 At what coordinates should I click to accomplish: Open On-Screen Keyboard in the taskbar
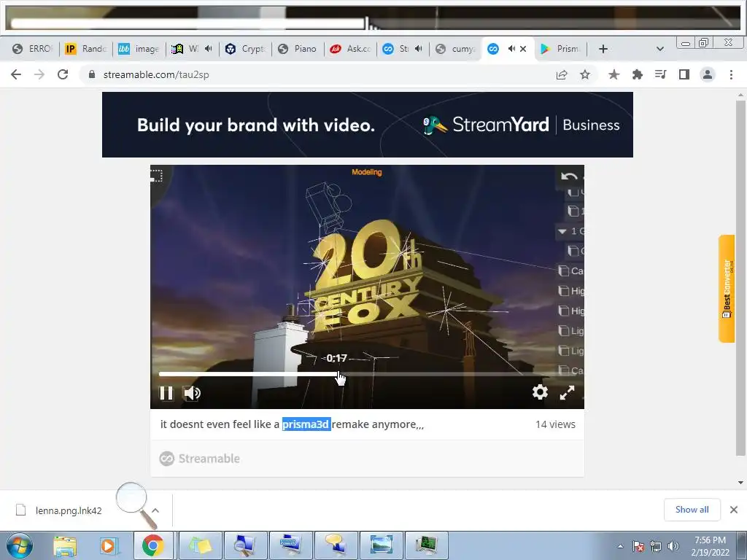tap(290, 545)
